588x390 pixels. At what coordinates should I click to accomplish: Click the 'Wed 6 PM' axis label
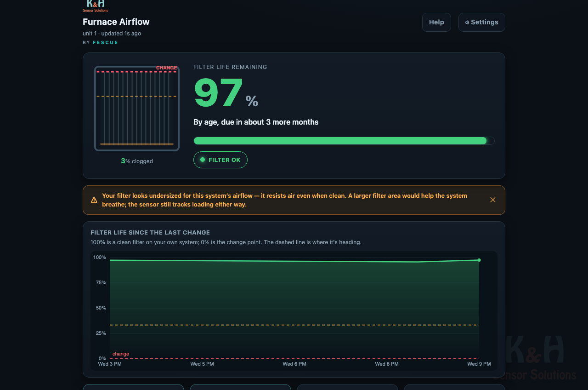click(294, 364)
